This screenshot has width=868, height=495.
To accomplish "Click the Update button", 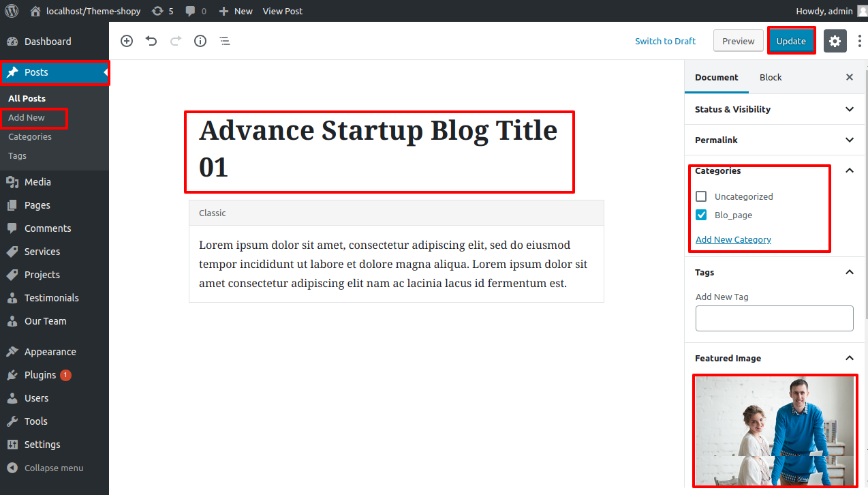I will (791, 41).
